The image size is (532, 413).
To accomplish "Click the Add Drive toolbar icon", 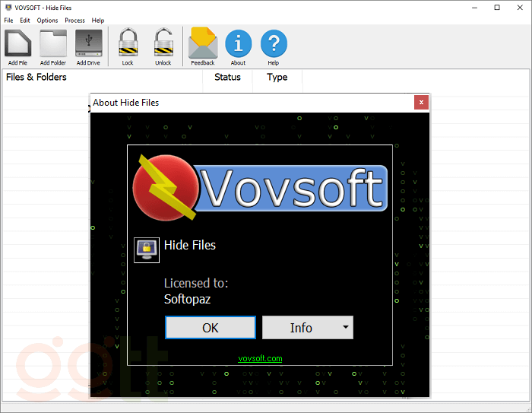I will coord(88,46).
